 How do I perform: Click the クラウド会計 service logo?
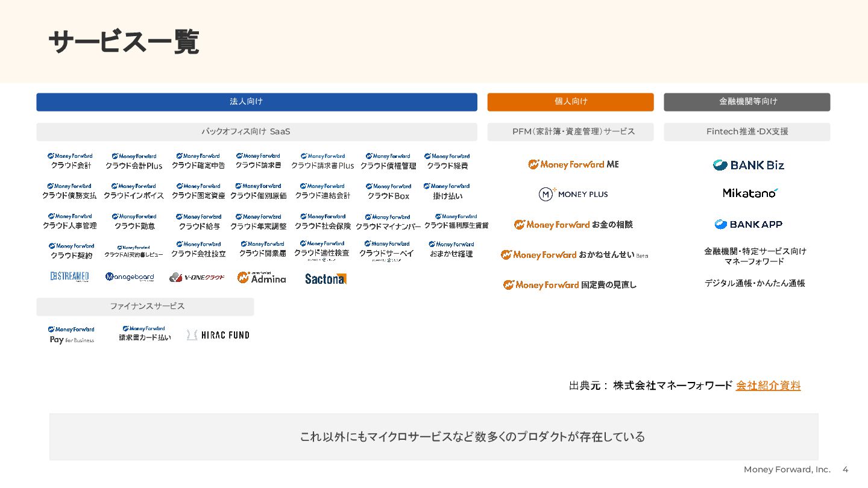[71, 161]
